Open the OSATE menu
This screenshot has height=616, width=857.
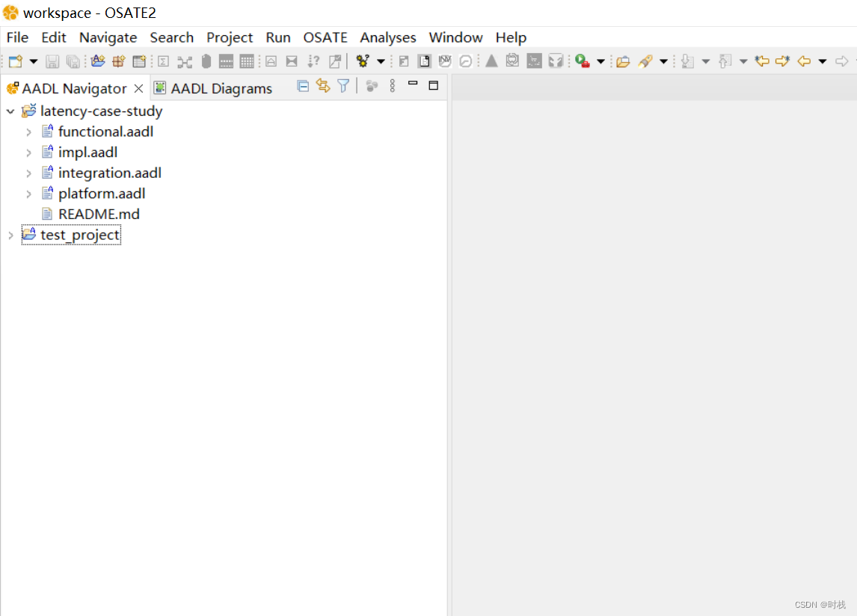point(325,37)
